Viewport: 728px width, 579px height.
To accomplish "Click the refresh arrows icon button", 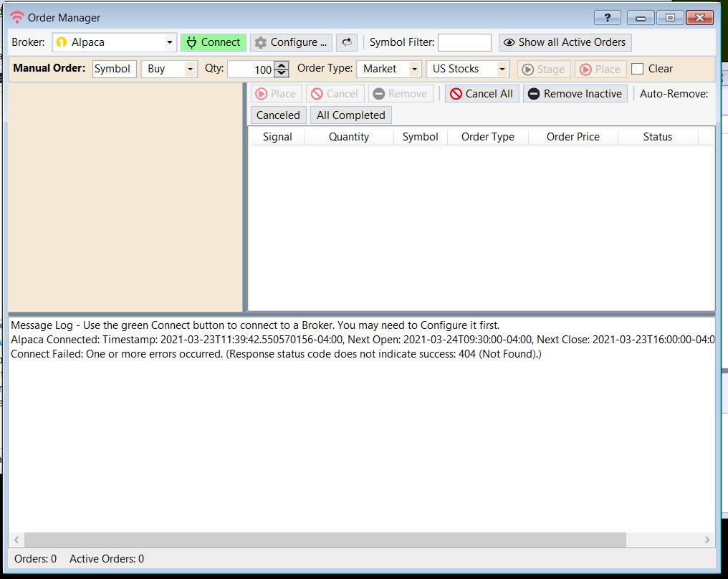I will click(x=346, y=42).
